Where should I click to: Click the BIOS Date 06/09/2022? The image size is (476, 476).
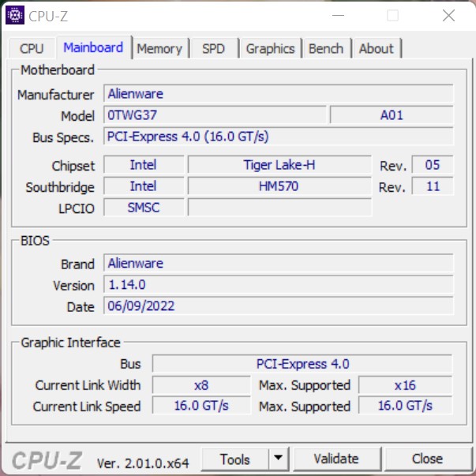point(279,305)
